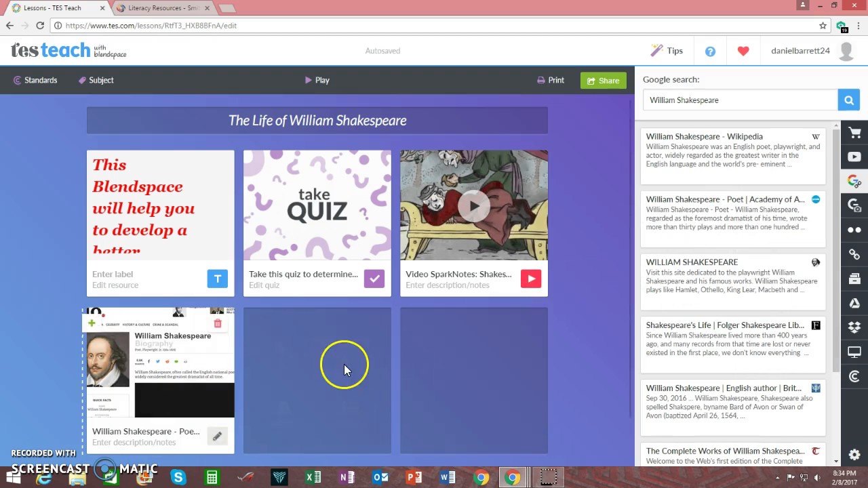Viewport: 868px width, 488px height.
Task: Click the purple quiz checkmark icon
Action: pyautogui.click(x=374, y=279)
